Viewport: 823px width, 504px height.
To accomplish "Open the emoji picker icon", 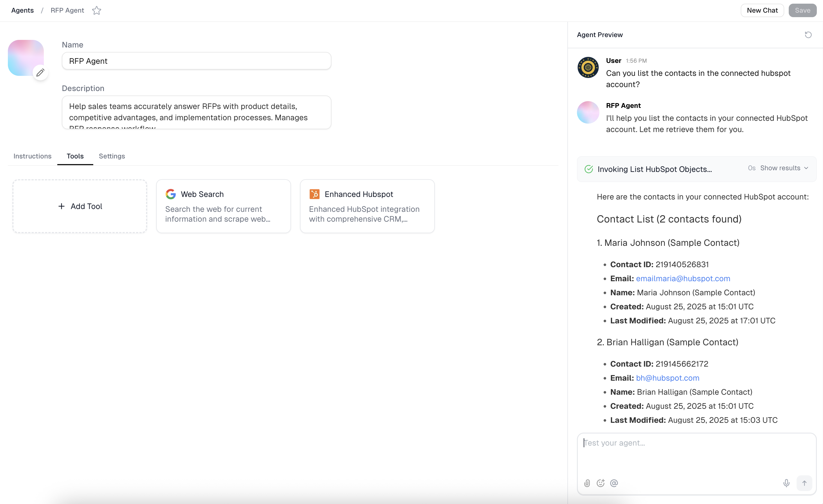I will click(x=601, y=483).
